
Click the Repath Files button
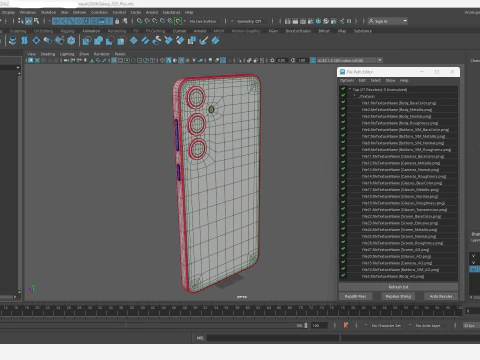coord(355,296)
